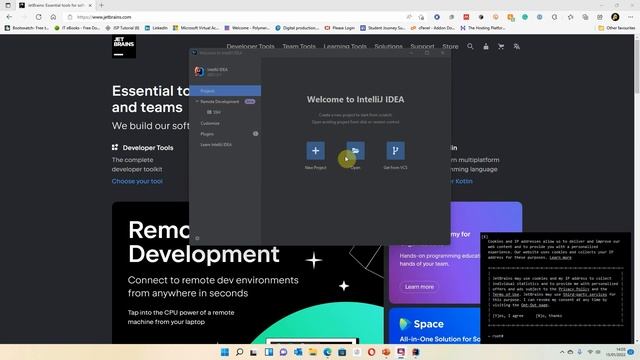Click the Learn more button on purple card

click(419, 287)
